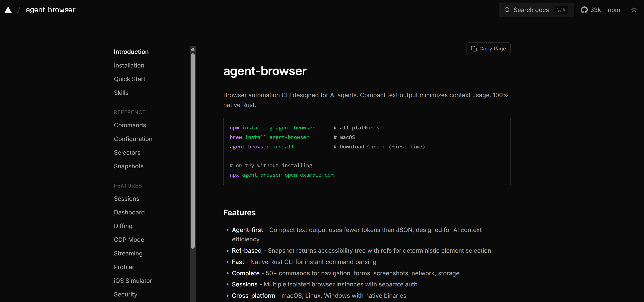
Task: Open the GitHub repository icon
Action: point(584,10)
